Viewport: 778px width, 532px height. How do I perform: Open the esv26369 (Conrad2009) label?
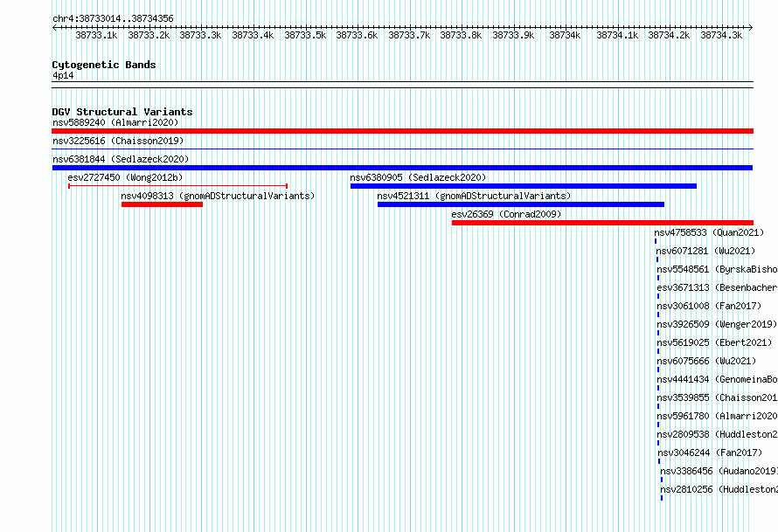click(506, 214)
